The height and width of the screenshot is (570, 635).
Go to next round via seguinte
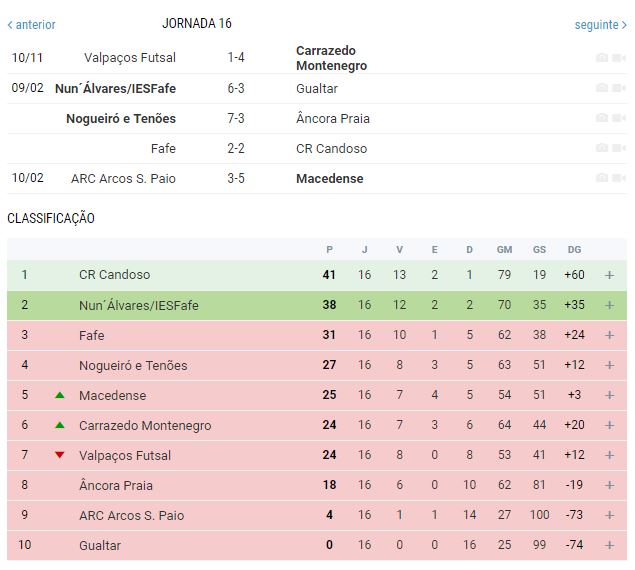click(x=600, y=24)
